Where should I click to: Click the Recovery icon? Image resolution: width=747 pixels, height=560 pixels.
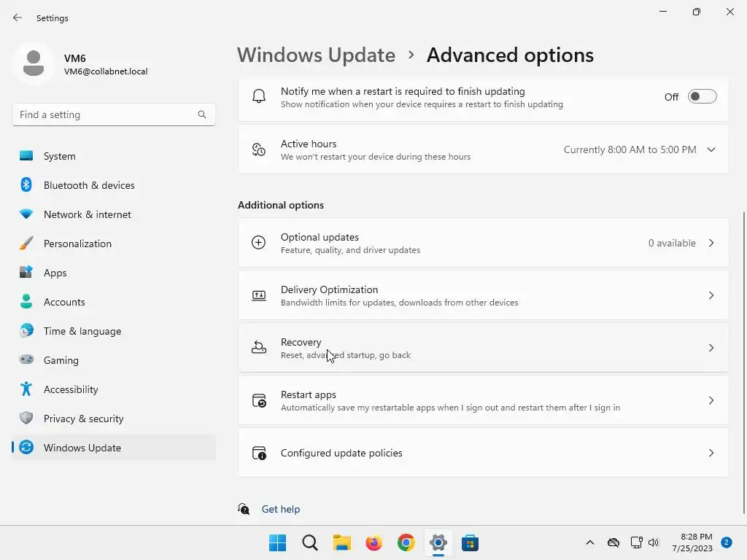[259, 348]
